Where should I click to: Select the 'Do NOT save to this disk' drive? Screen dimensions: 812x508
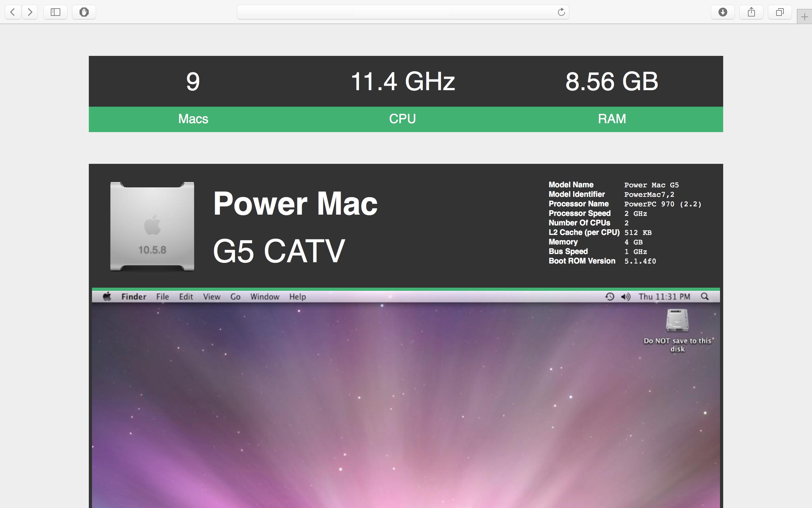[677, 331]
